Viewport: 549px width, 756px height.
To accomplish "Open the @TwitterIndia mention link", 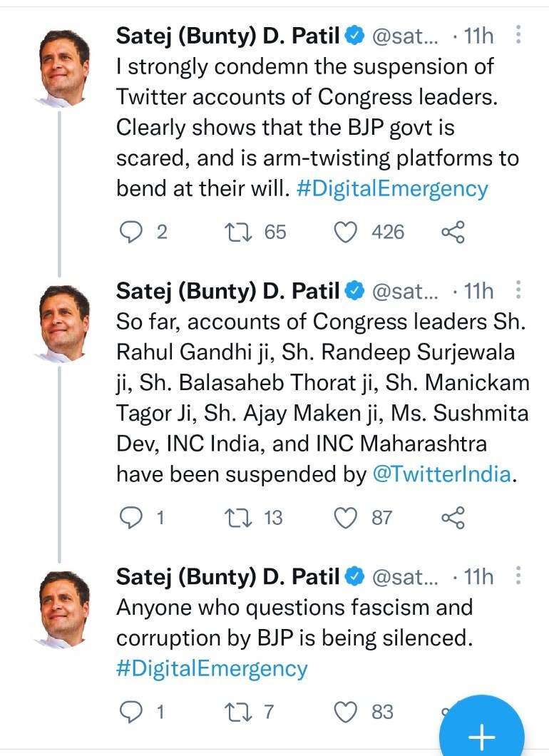I will [442, 474].
